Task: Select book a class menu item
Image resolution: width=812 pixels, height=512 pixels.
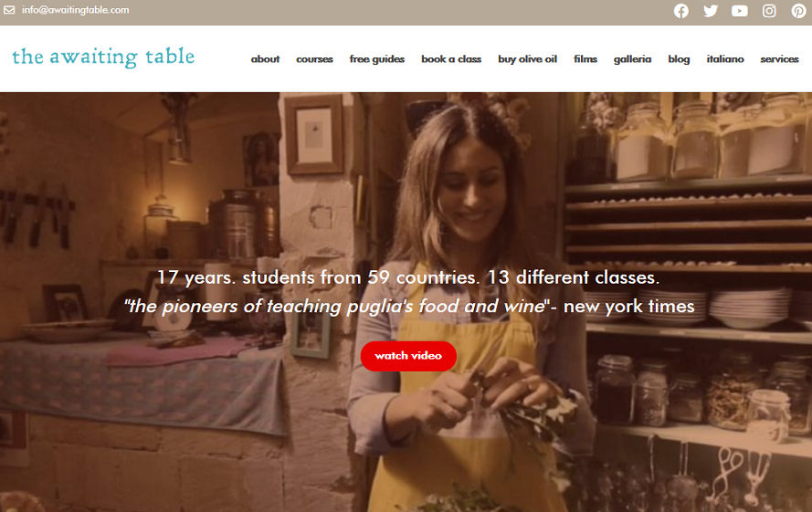Action: click(x=451, y=59)
